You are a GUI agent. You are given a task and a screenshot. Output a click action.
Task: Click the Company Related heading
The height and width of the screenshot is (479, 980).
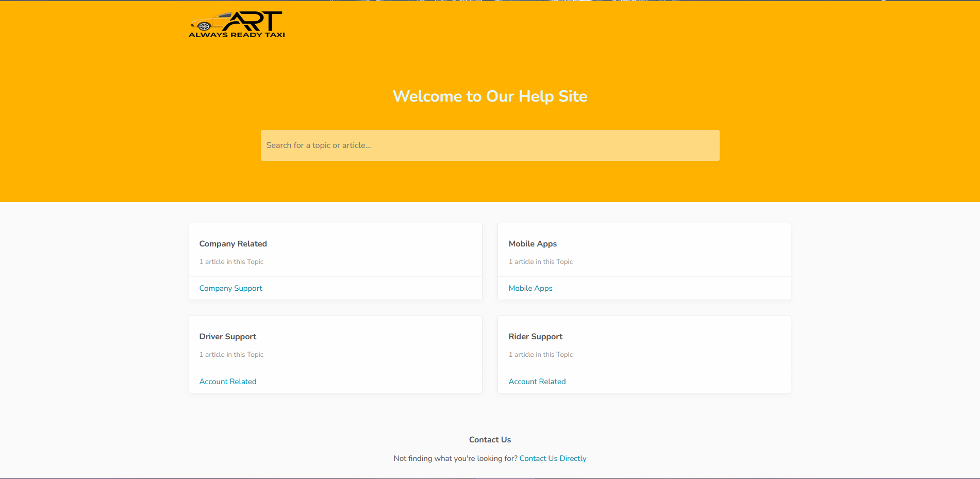[233, 243]
